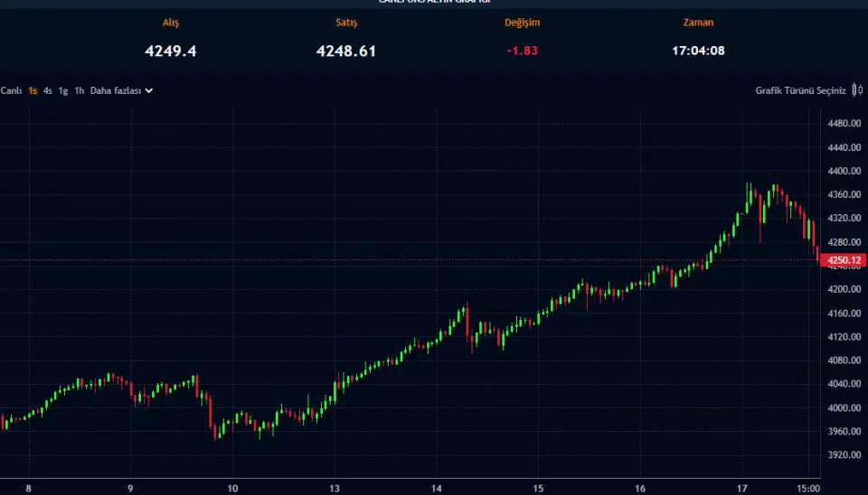The height and width of the screenshot is (495, 868).
Task: Click the Satış price value 4248.61
Action: 346,51
